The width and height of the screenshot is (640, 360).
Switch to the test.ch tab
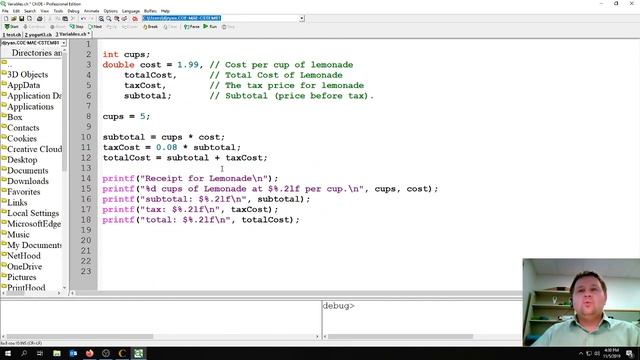click(11, 35)
